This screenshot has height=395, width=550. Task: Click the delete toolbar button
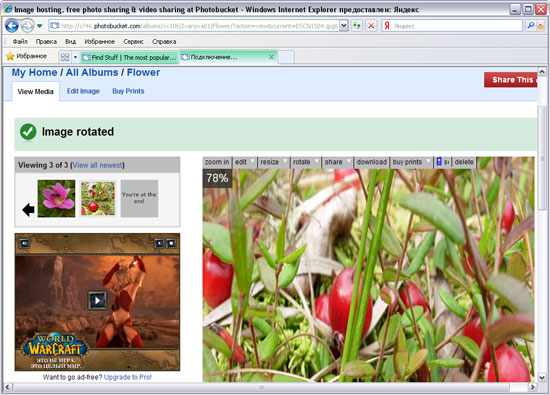464,162
